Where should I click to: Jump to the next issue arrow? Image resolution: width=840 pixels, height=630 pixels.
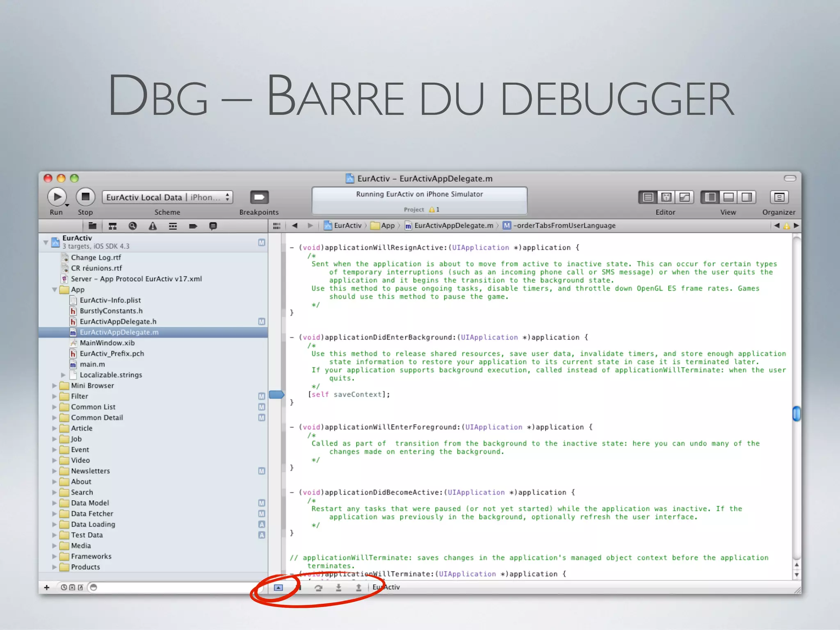point(796,226)
